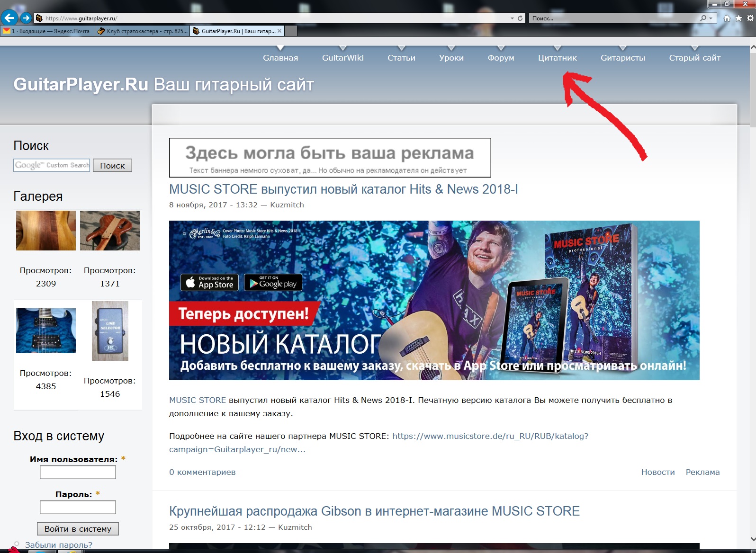Click scrollbar down arrow
This screenshot has width=756, height=553.
[x=753, y=539]
